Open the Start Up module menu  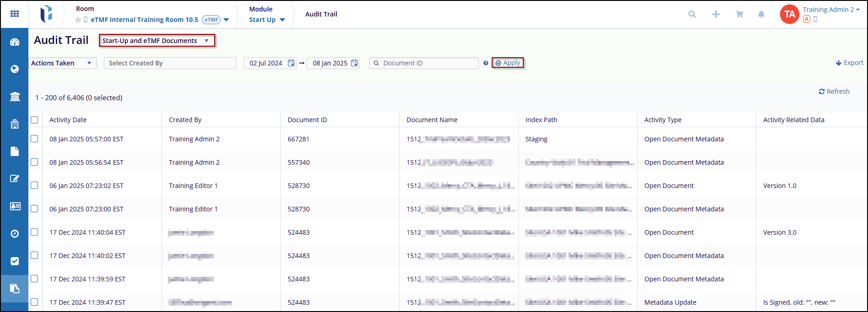tap(267, 20)
